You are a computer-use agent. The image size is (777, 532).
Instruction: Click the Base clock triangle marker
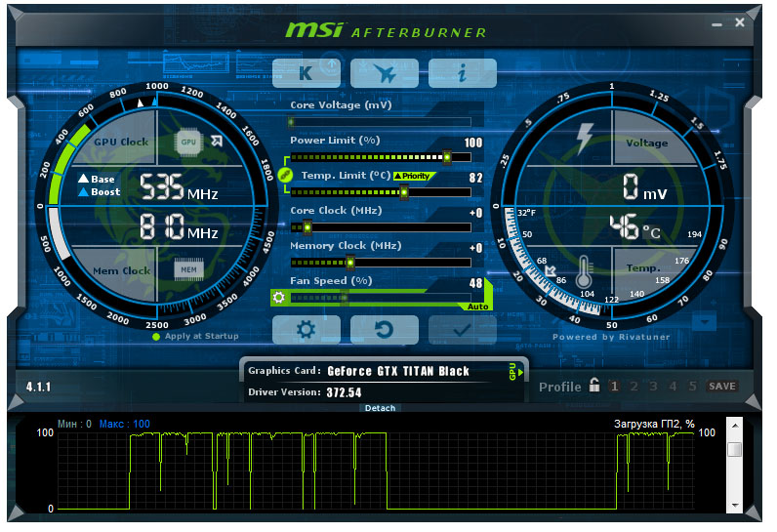(x=141, y=103)
